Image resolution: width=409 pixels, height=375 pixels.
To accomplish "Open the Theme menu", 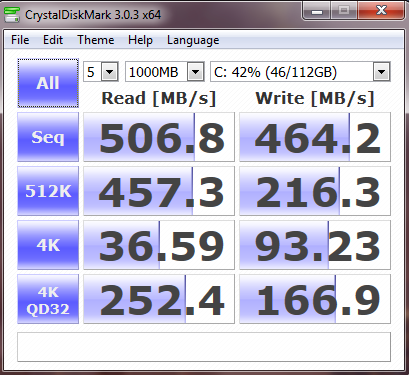I will [96, 40].
